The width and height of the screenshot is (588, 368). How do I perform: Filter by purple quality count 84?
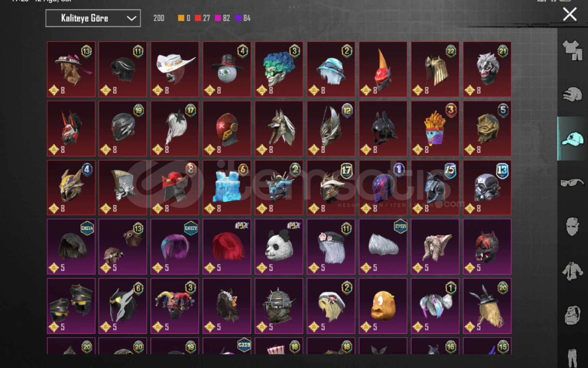243,18
